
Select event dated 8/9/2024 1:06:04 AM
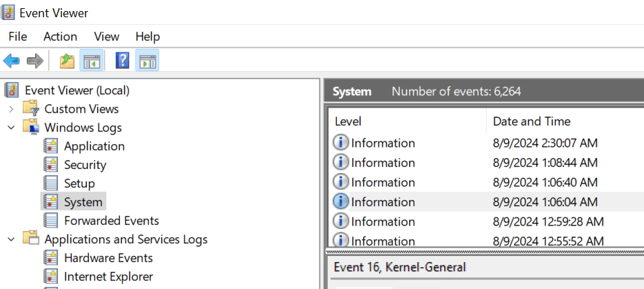click(545, 202)
